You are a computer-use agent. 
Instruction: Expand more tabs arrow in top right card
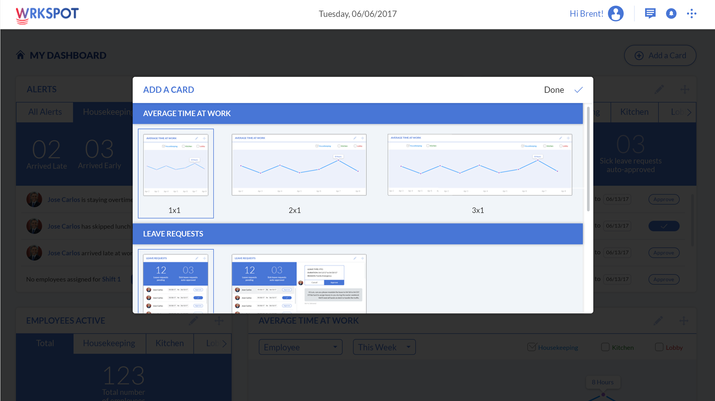[x=689, y=112]
